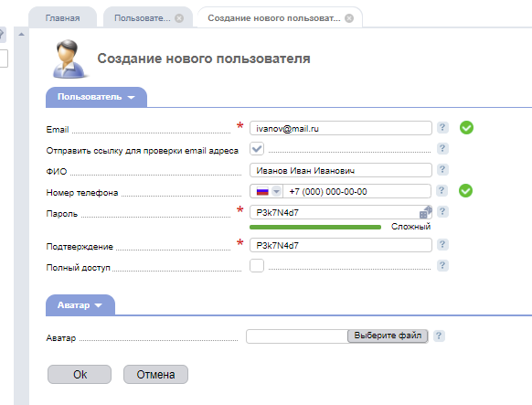Collapse the Пользователь section
This screenshot has width=532, height=405.
(96, 97)
